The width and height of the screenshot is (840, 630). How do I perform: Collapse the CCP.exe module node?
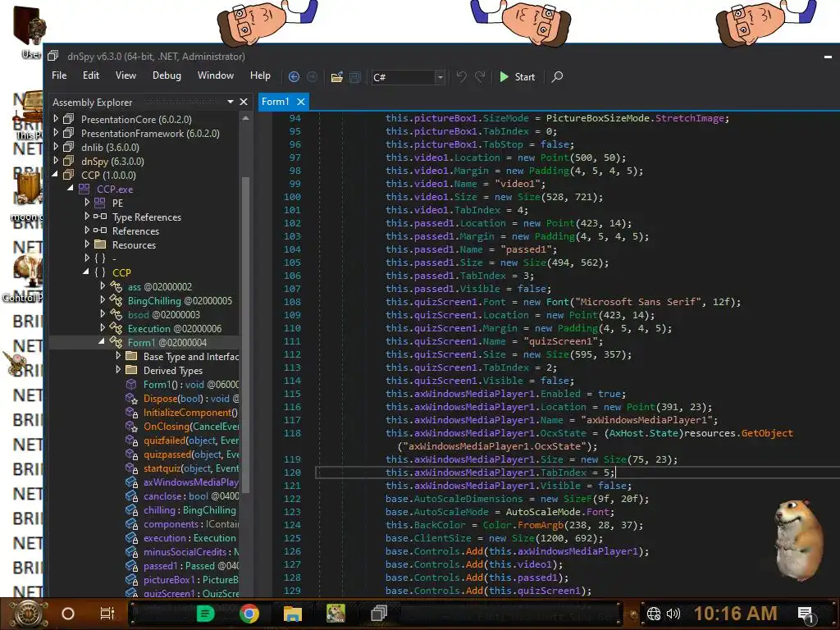pos(71,189)
